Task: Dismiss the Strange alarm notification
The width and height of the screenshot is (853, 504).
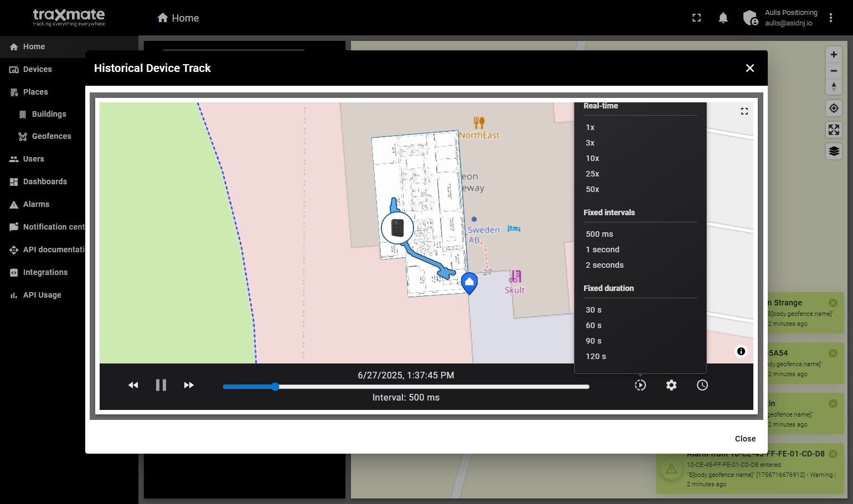Action: click(833, 303)
